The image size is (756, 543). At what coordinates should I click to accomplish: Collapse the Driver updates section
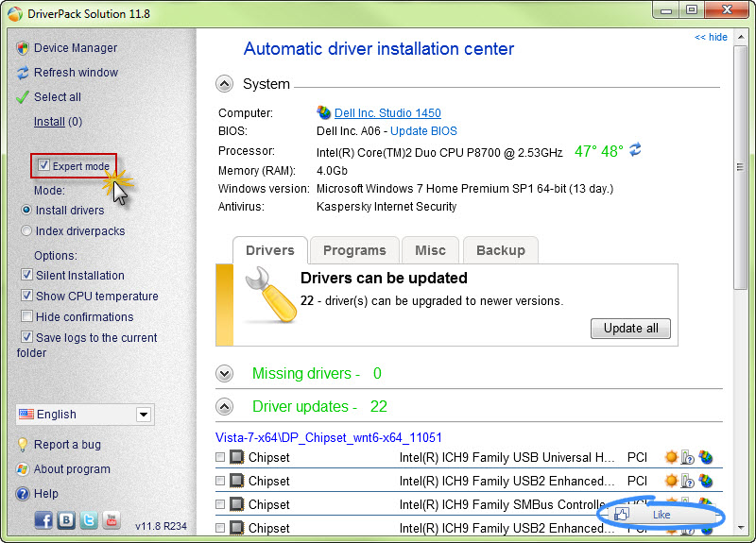point(224,407)
